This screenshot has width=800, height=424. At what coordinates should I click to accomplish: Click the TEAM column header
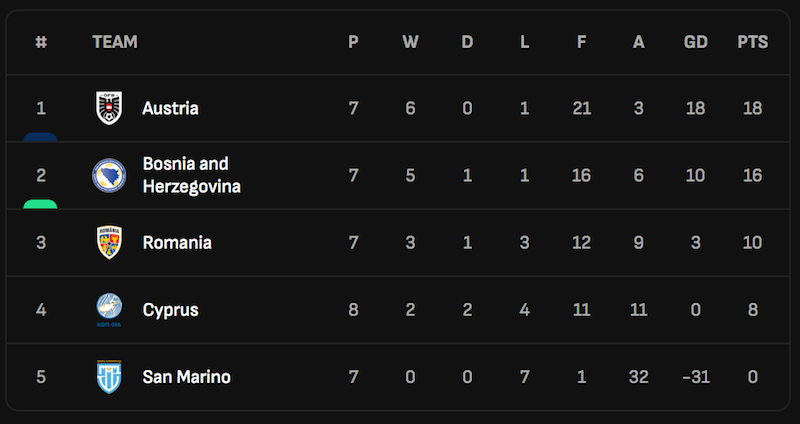115,42
